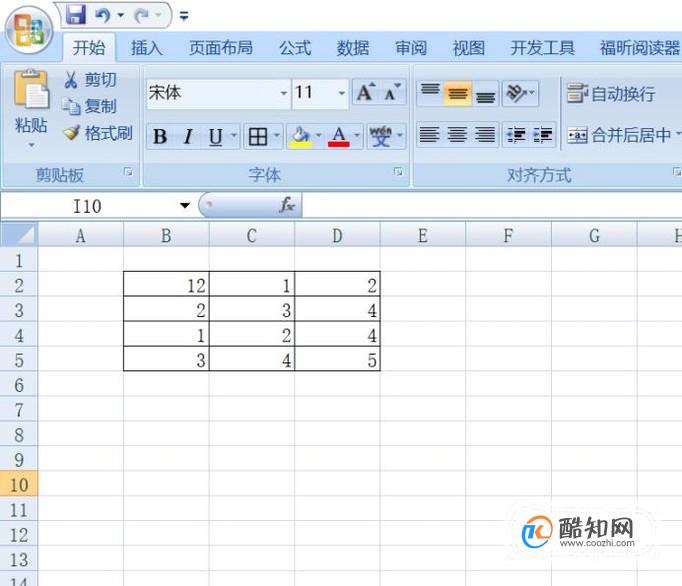Click 复制 copy button
Screen dimensions: 682x586
pyautogui.click(x=90, y=106)
